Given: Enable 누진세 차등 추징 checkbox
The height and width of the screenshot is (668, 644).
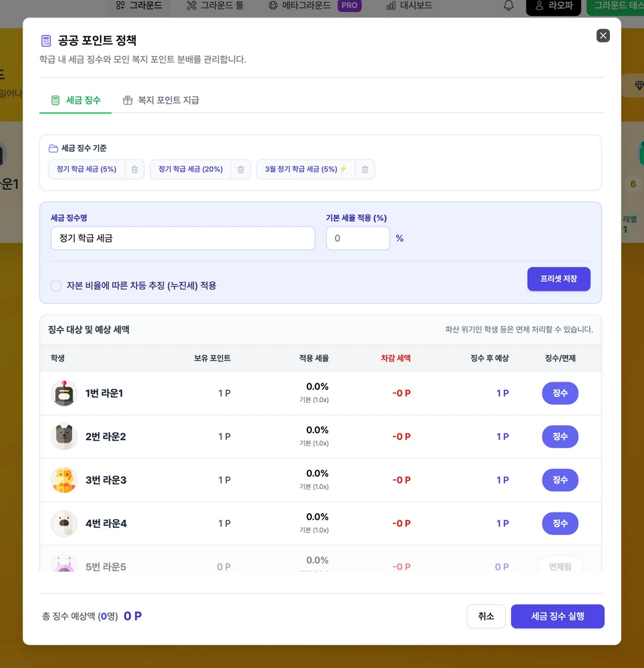Looking at the screenshot, I should point(56,286).
